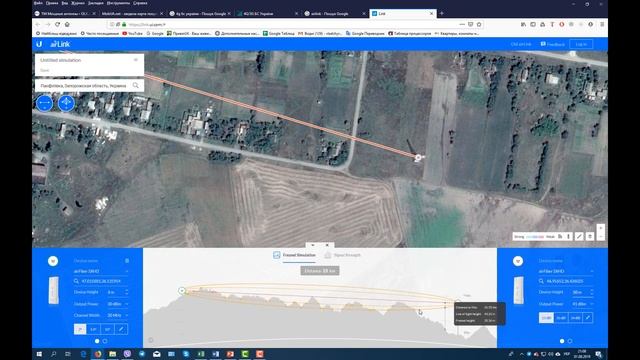Select the first page dot on left panel
The height and width of the screenshot is (360, 640).
pos(97,341)
